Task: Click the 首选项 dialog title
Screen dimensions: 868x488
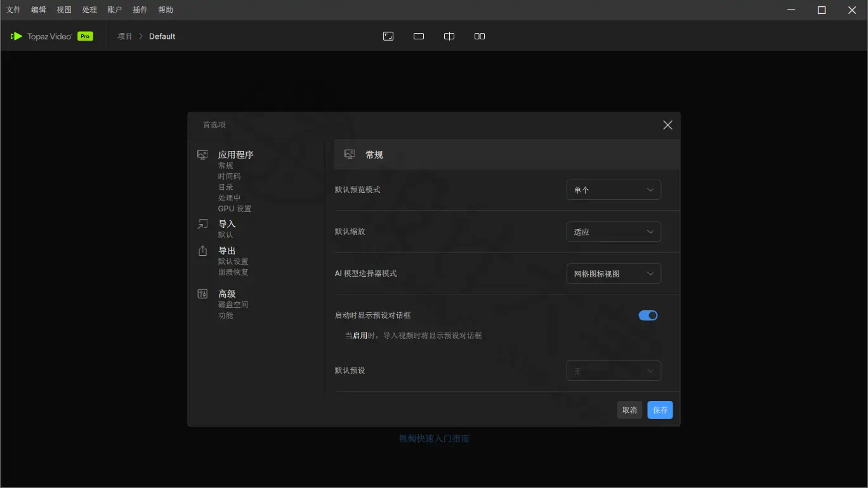Action: pos(214,125)
